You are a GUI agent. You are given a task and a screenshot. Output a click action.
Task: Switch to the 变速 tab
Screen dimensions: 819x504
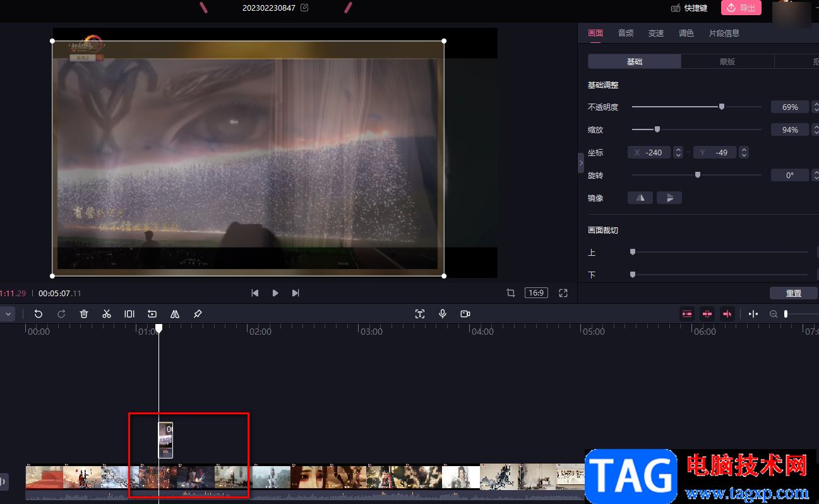tap(656, 33)
